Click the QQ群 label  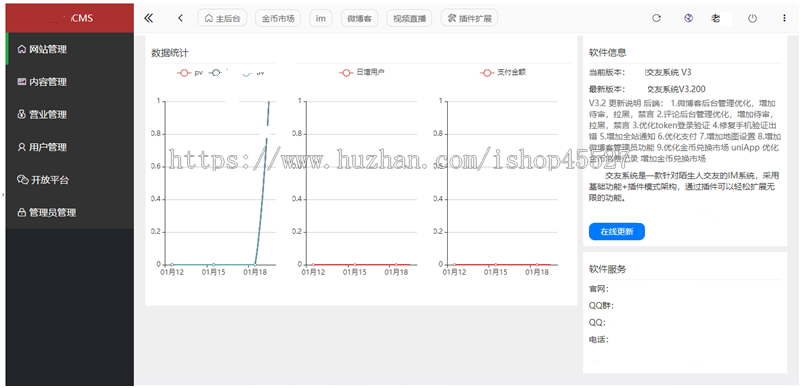tap(601, 306)
